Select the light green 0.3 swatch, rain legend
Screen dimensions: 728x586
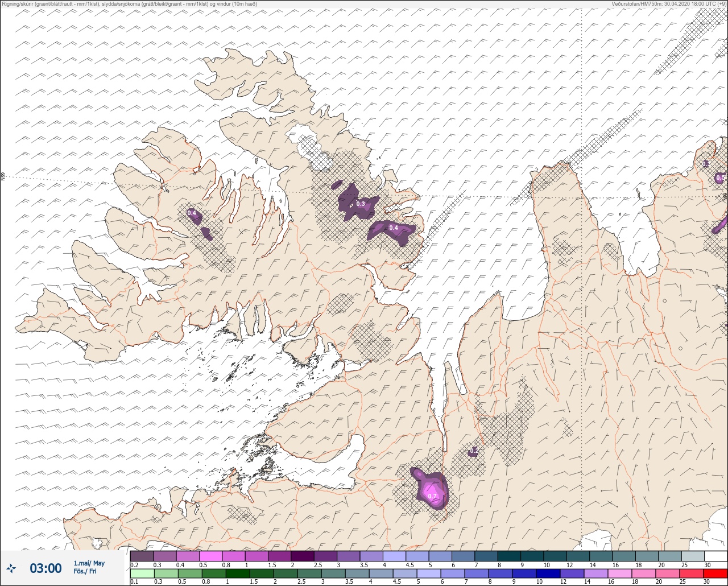165,573
